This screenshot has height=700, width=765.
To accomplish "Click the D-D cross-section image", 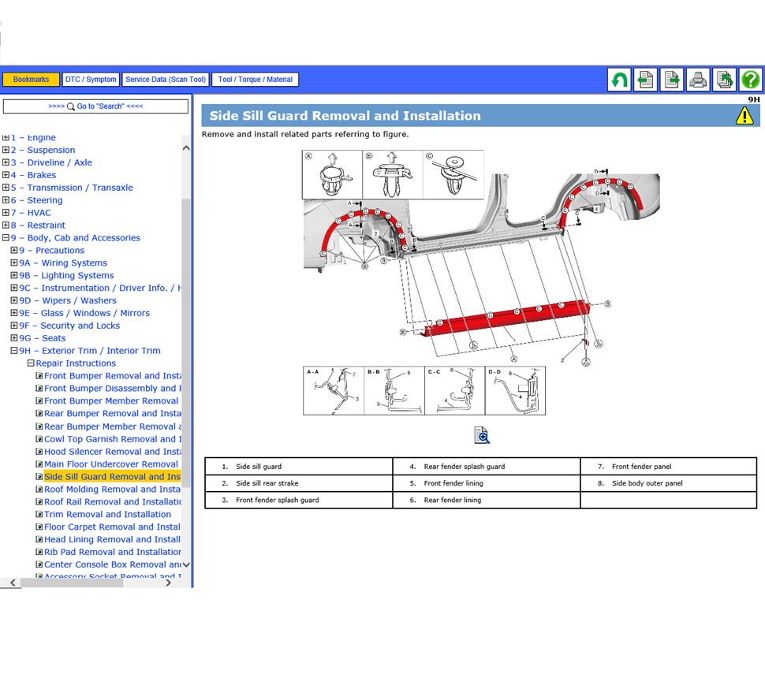I will coord(515,391).
